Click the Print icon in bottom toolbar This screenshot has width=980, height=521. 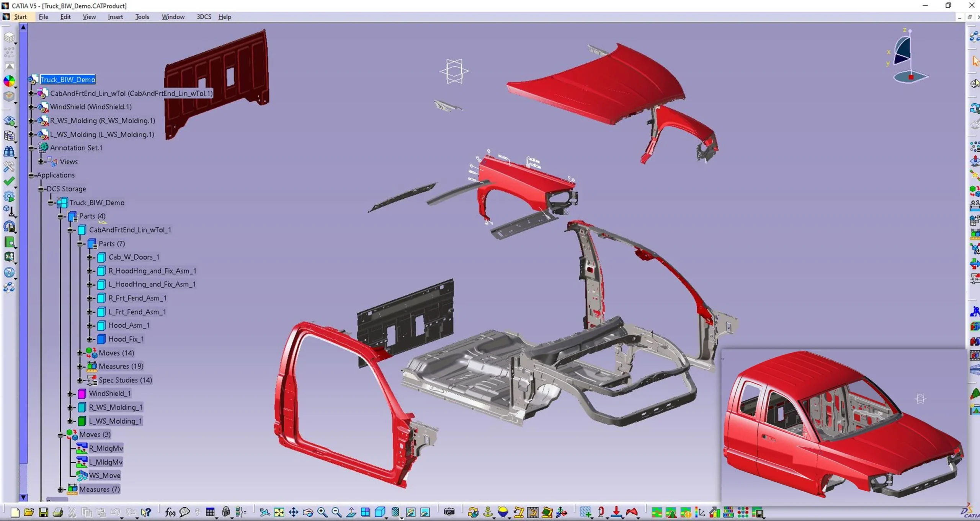58,512
